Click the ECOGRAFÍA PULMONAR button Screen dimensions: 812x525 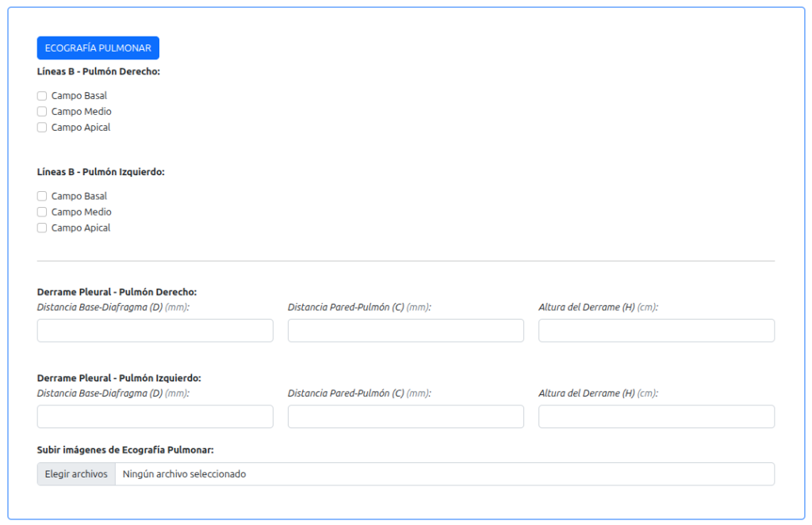(x=98, y=48)
